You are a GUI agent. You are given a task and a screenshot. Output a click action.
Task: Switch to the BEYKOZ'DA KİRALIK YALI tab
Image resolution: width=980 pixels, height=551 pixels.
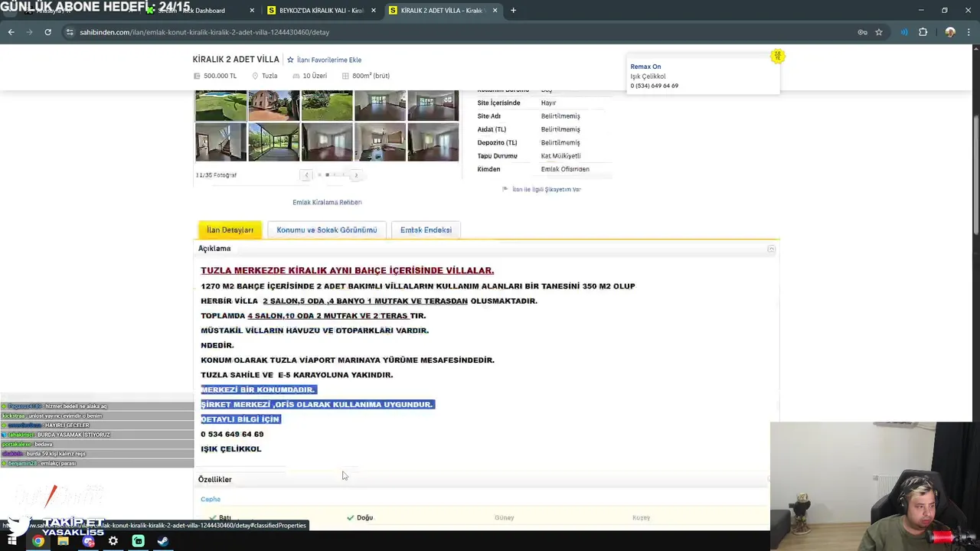click(x=320, y=11)
